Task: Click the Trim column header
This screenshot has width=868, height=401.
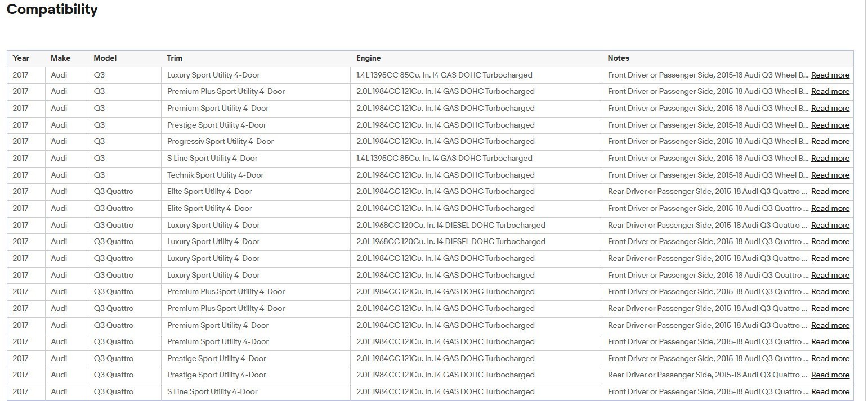Action: pyautogui.click(x=175, y=58)
